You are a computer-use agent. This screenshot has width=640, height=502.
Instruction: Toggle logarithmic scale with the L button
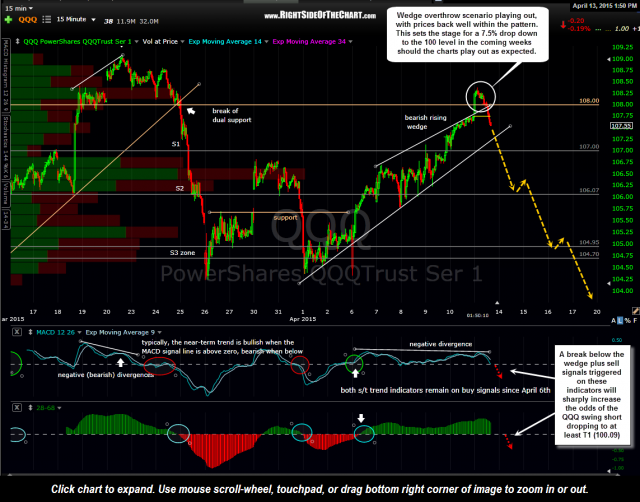[620, 321]
